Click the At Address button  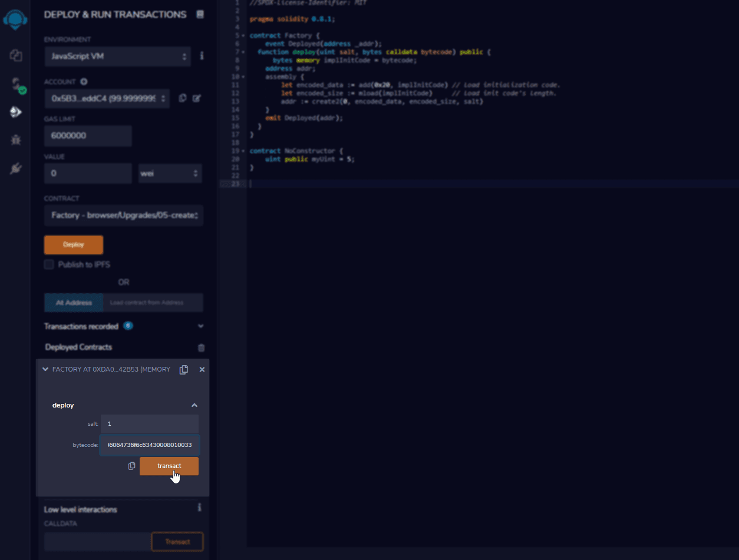coord(74,303)
